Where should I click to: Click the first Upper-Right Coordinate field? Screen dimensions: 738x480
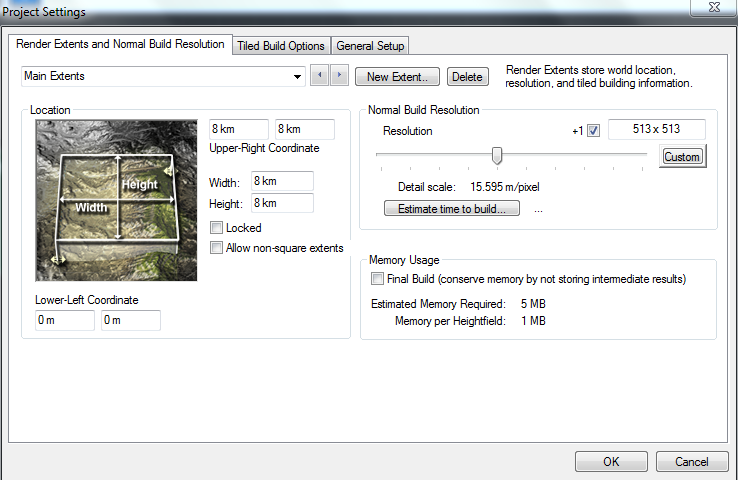pos(239,129)
